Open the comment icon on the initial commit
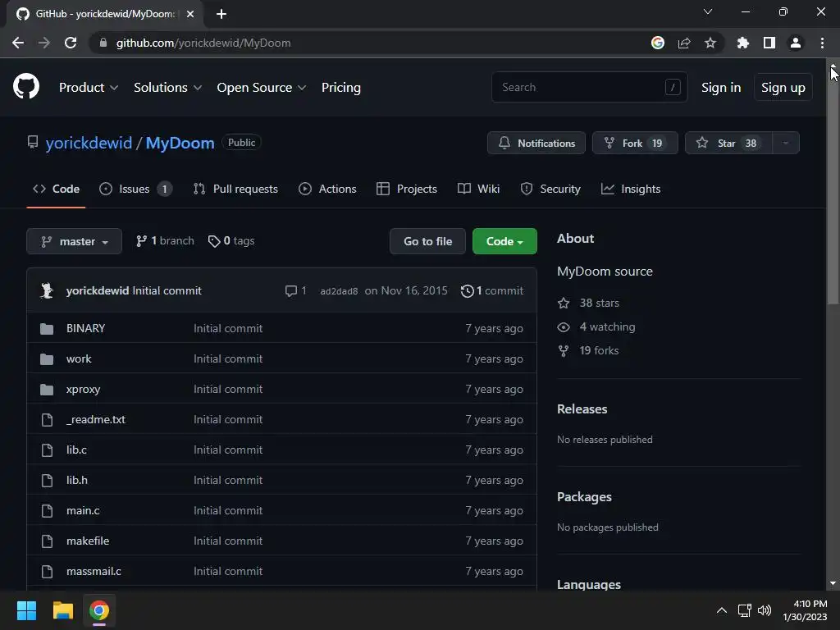This screenshot has width=840, height=630. pyautogui.click(x=291, y=291)
